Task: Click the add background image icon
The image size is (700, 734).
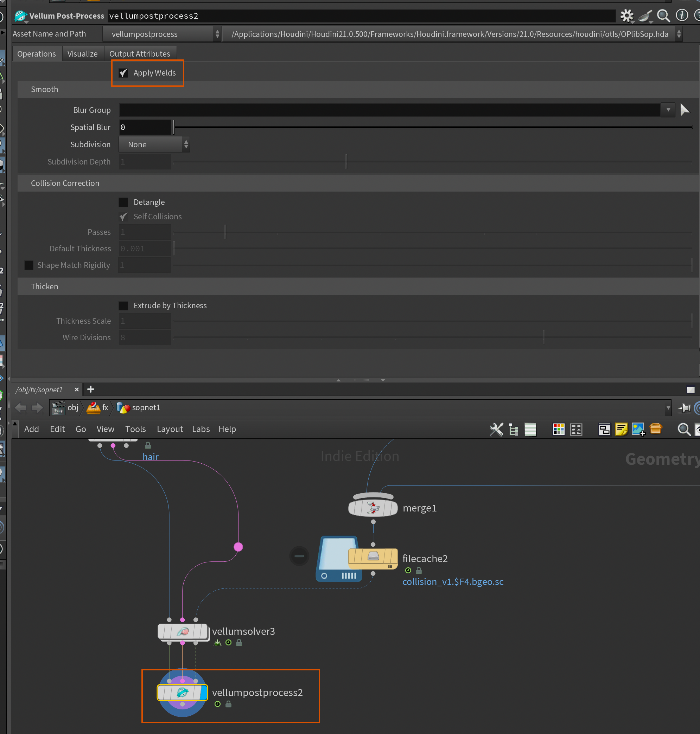Action: pos(638,429)
